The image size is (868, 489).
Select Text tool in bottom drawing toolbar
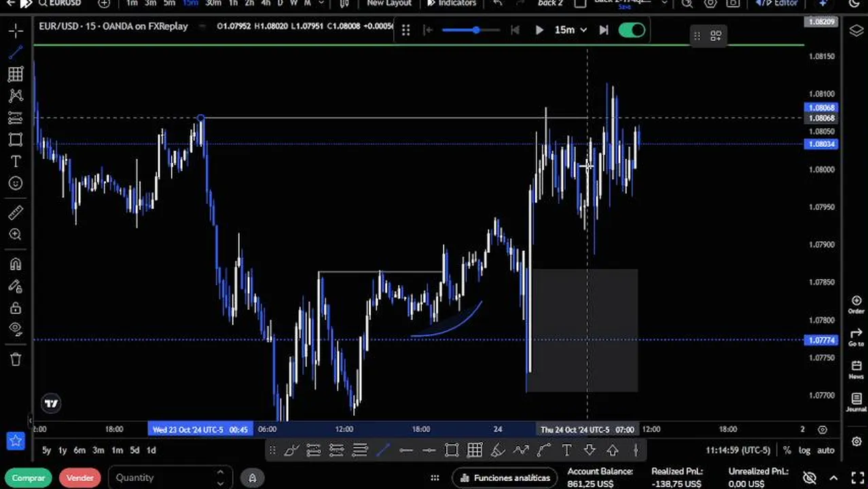click(x=566, y=450)
